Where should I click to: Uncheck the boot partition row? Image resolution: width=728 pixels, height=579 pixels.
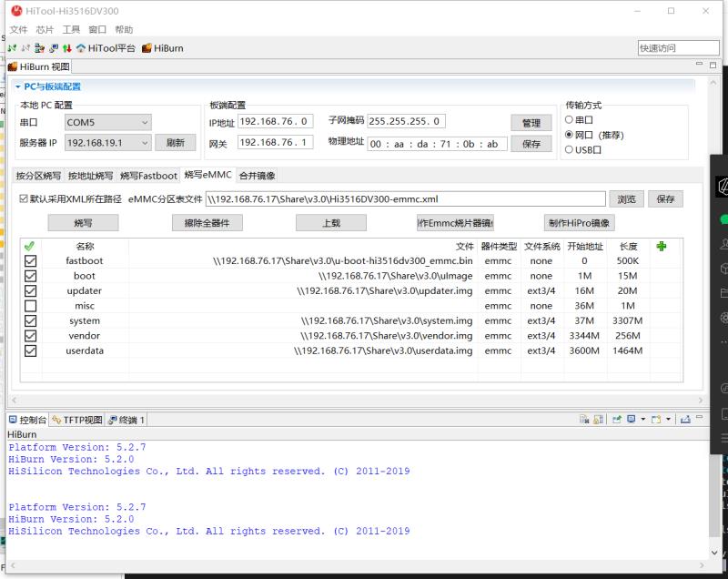[31, 276]
